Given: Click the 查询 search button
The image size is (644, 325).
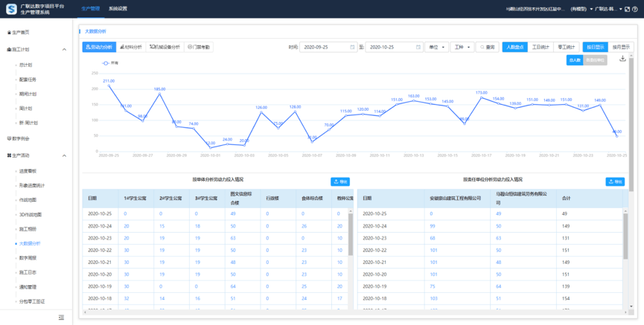Looking at the screenshot, I should coord(487,47).
